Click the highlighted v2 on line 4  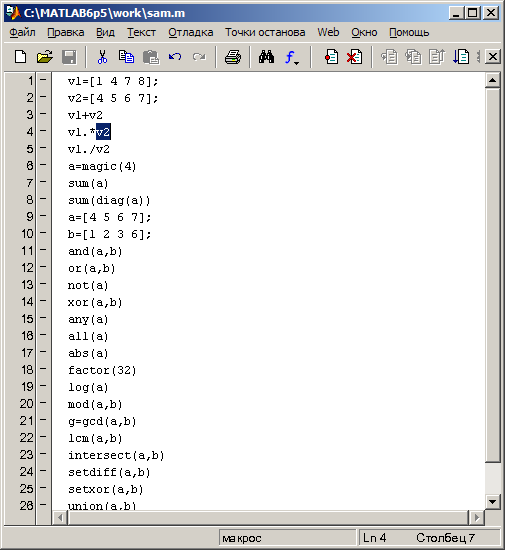pos(103,132)
